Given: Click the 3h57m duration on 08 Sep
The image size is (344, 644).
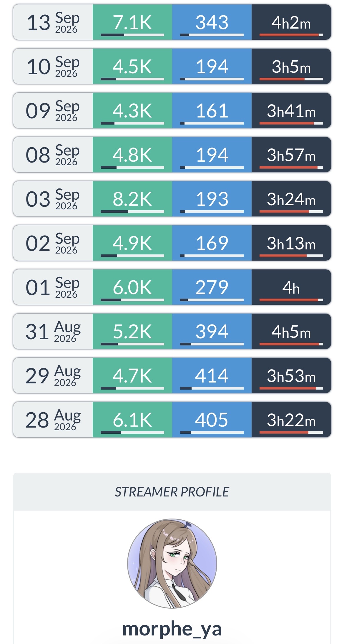Looking at the screenshot, I should click(291, 155).
